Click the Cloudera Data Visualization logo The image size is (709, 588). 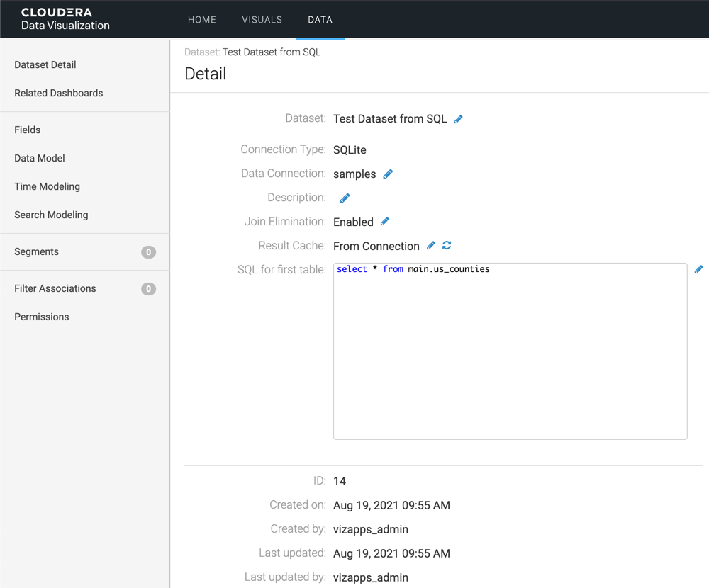coord(65,19)
